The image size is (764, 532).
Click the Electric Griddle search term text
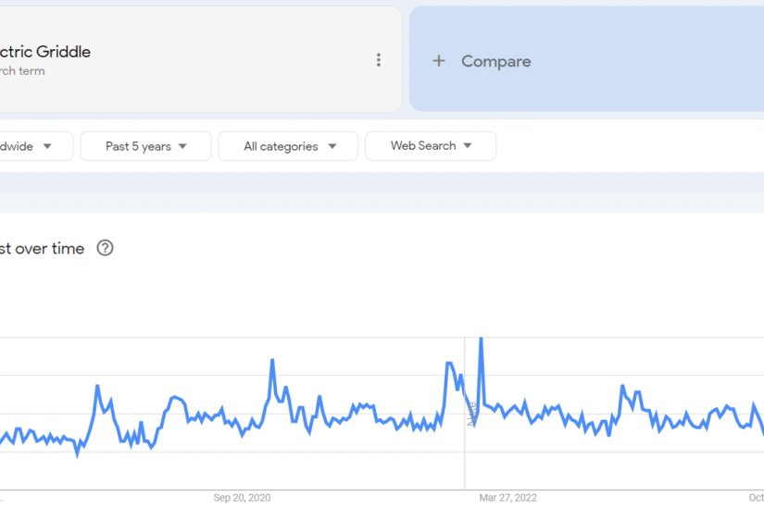click(44, 52)
